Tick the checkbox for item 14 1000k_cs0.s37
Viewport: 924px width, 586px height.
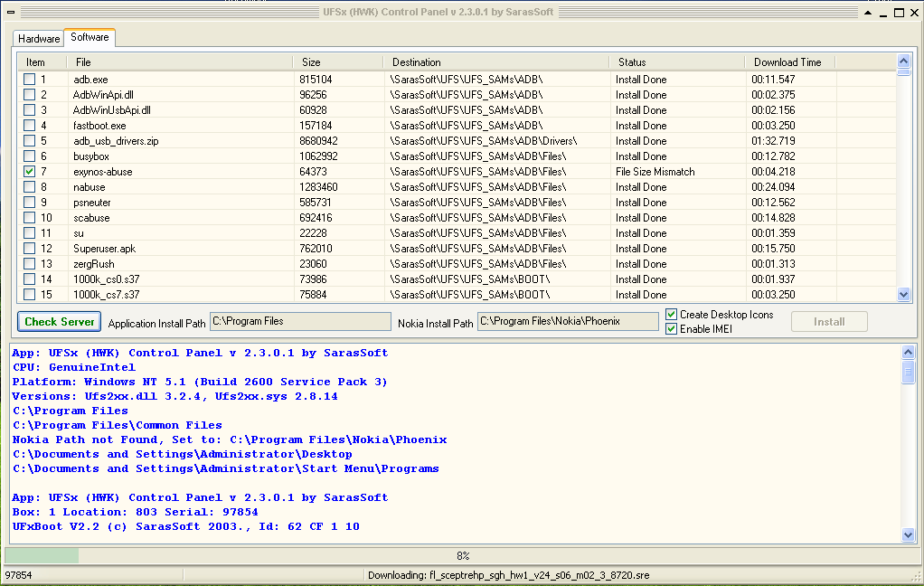pos(30,279)
